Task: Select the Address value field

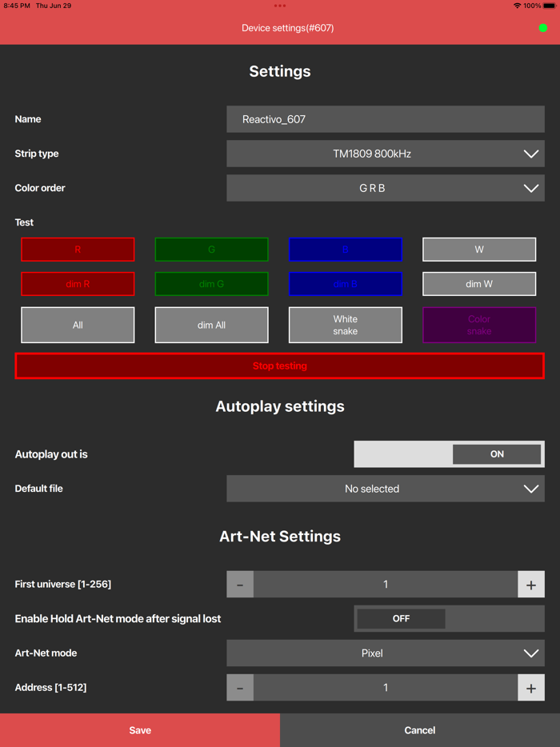Action: tap(386, 688)
